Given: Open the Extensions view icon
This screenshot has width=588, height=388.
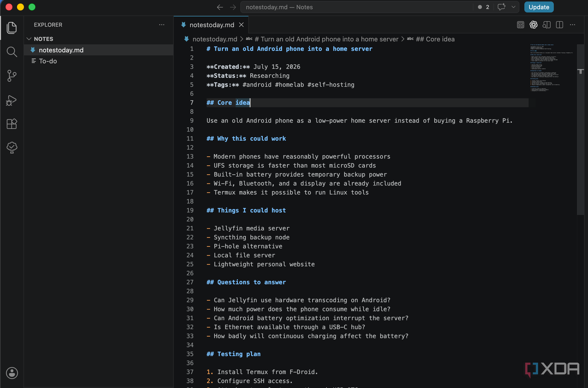Looking at the screenshot, I should [x=12, y=124].
